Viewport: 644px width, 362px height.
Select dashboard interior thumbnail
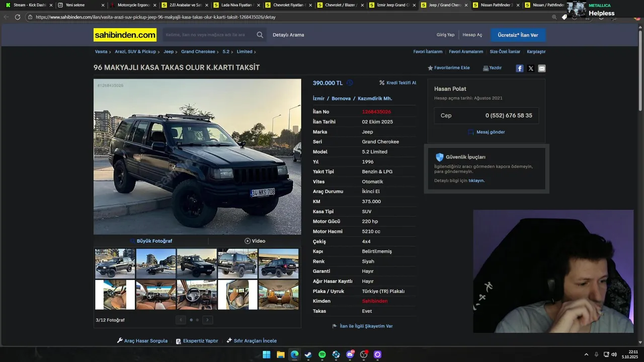(x=156, y=295)
